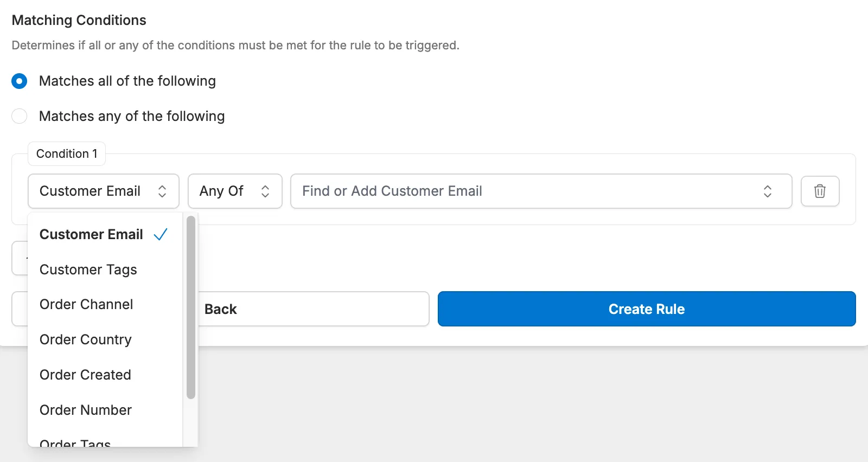This screenshot has width=868, height=462.
Task: Click the dropdown list scrollbar
Action: coord(190,307)
